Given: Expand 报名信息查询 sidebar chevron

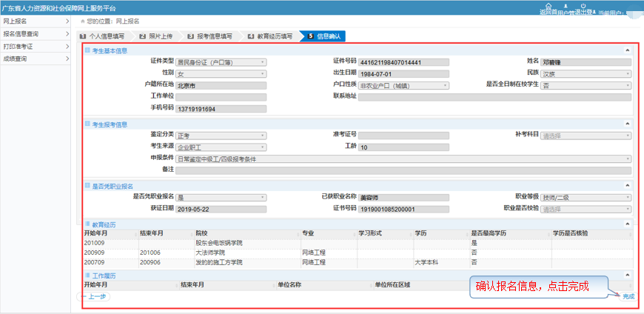Looking at the screenshot, I should click(67, 34).
